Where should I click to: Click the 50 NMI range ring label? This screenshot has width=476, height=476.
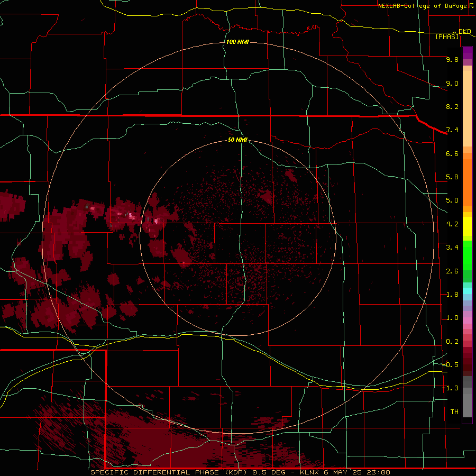coord(237,140)
